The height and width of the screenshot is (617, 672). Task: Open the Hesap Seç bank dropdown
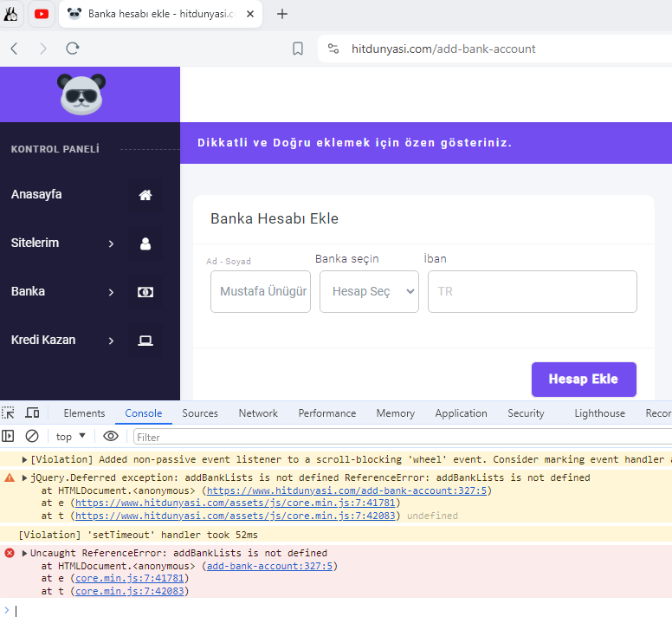coord(369,291)
